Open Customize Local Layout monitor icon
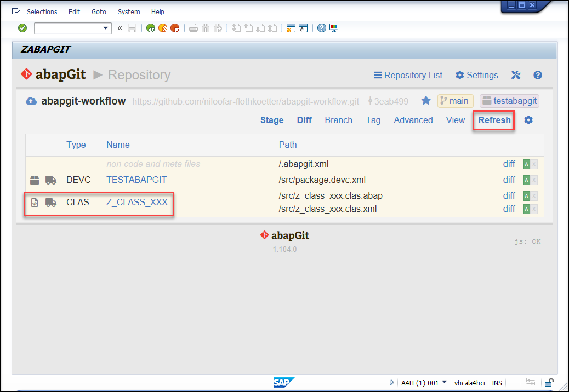 coord(334,28)
